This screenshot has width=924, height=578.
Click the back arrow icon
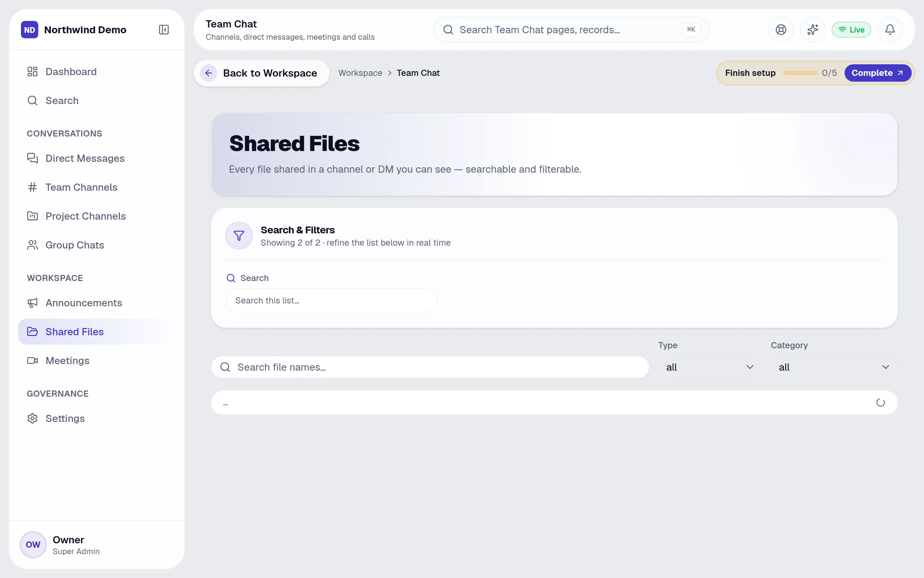[209, 73]
